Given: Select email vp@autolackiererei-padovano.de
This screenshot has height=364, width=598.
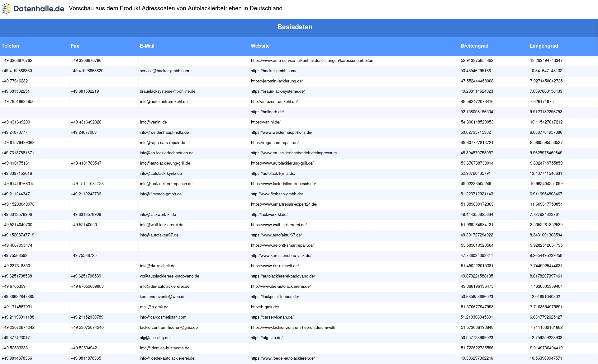Looking at the screenshot, I should click(x=169, y=276).
